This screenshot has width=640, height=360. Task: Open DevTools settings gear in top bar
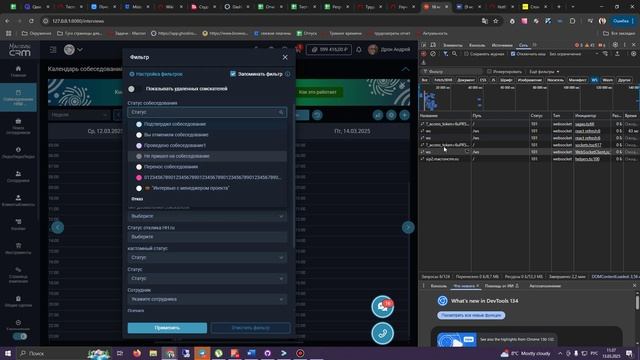pos(615,45)
